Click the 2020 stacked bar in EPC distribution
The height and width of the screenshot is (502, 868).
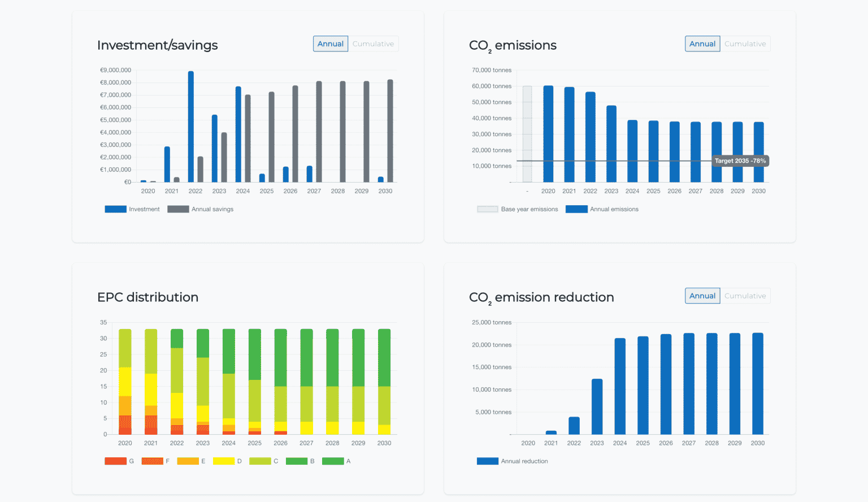point(125,382)
